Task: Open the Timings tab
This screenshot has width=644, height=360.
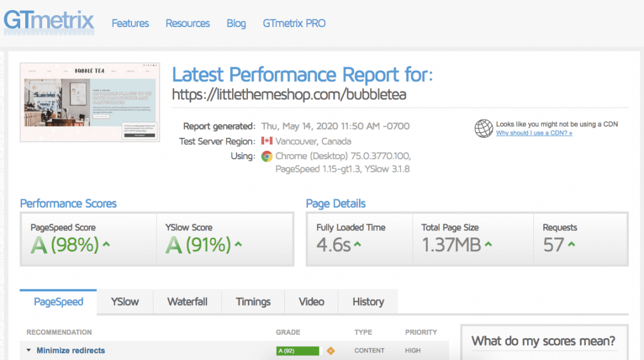Action: coord(253,302)
